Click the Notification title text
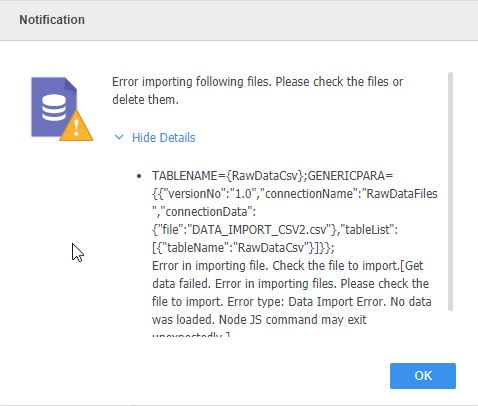The image size is (478, 406). (52, 20)
